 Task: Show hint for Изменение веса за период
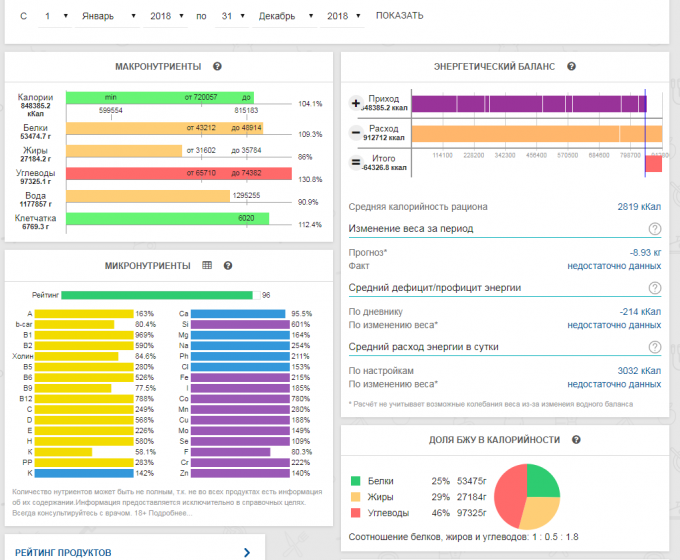[x=655, y=229]
